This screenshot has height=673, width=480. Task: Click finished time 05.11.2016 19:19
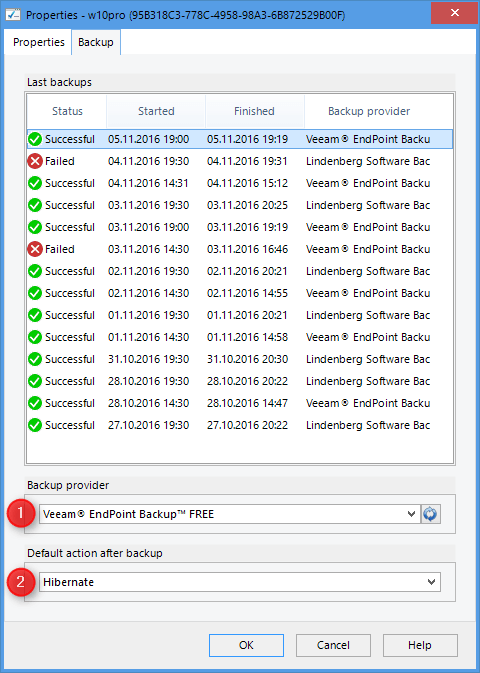pos(248,139)
